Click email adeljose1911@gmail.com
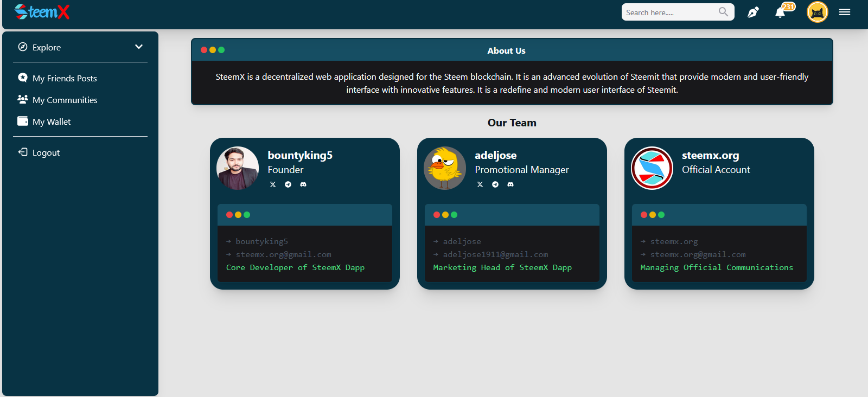 pos(495,254)
